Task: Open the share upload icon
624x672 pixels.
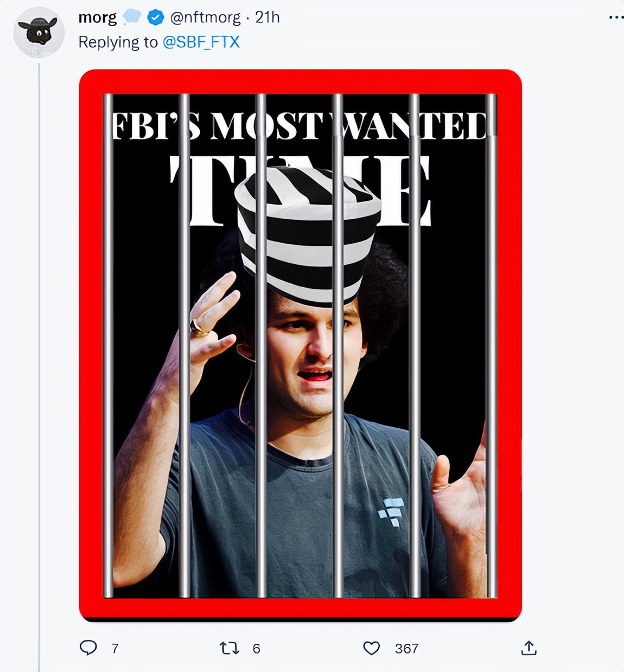Action: 529,648
